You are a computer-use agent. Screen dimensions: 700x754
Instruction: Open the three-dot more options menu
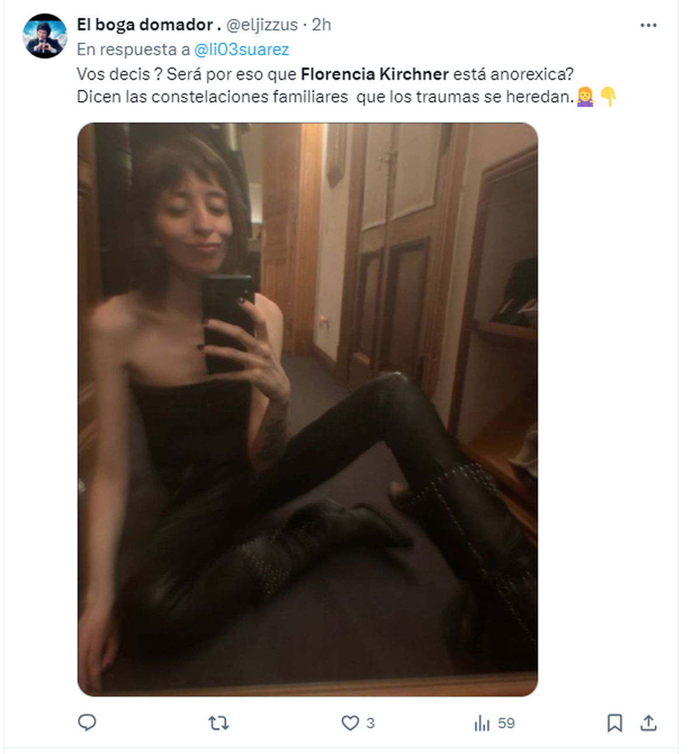[x=648, y=25]
